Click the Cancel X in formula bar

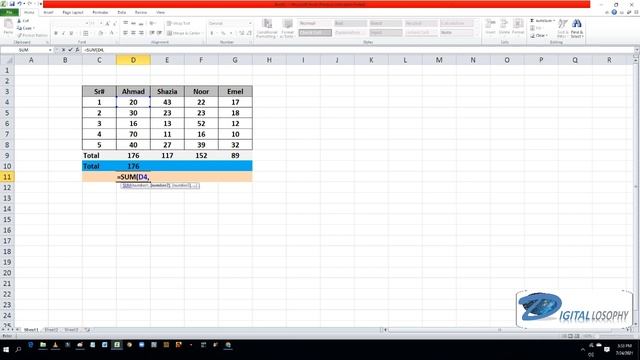[x=63, y=50]
